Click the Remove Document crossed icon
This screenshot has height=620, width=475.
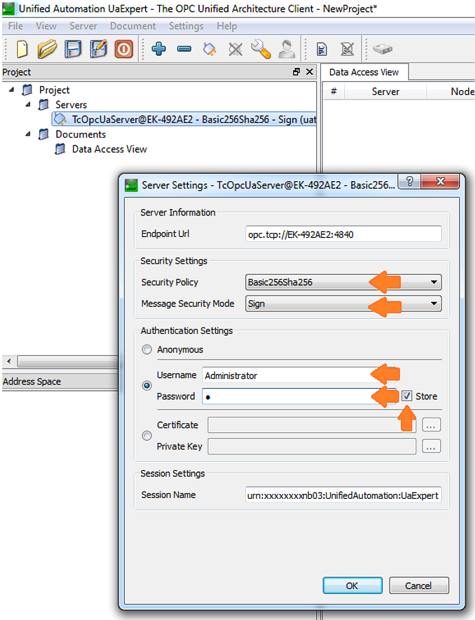(347, 49)
